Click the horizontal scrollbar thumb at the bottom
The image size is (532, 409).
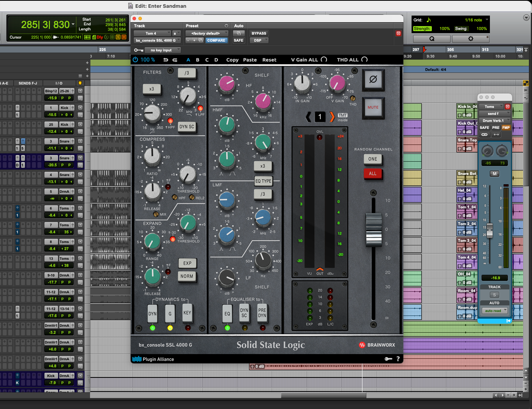tap(323, 395)
